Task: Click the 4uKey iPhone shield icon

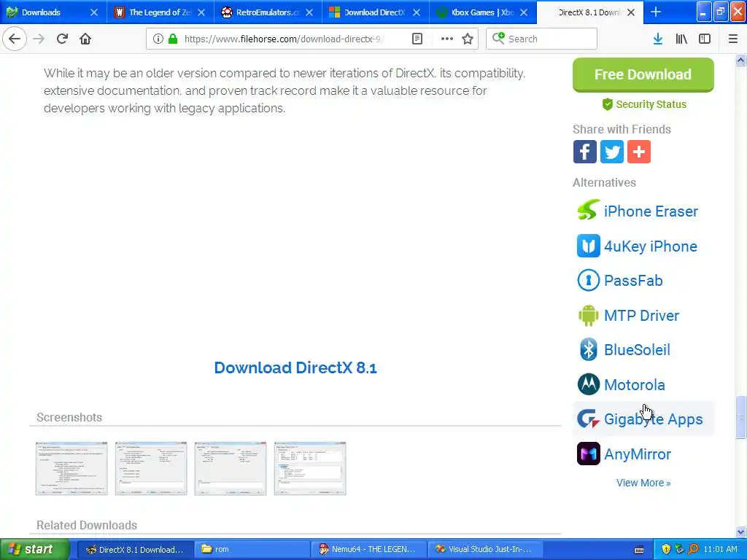Action: pyautogui.click(x=589, y=246)
